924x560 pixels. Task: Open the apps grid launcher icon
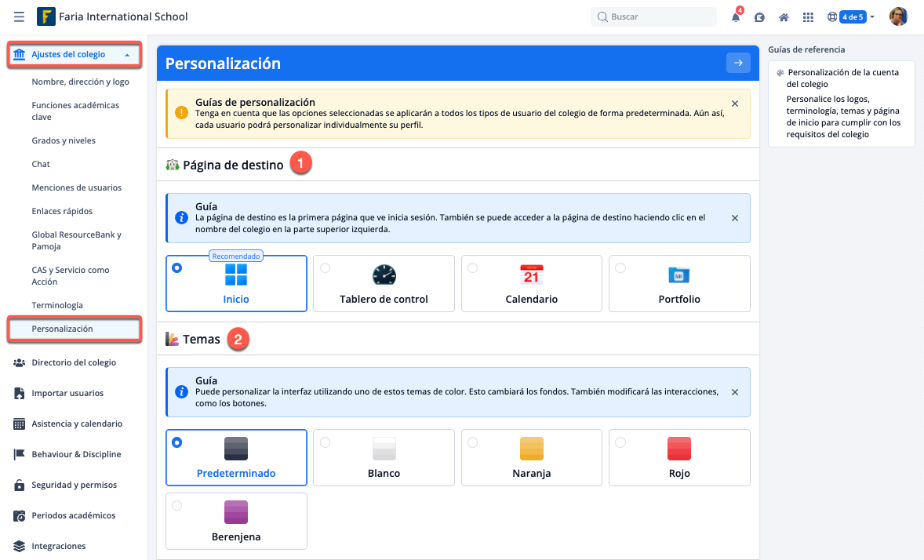pos(808,17)
